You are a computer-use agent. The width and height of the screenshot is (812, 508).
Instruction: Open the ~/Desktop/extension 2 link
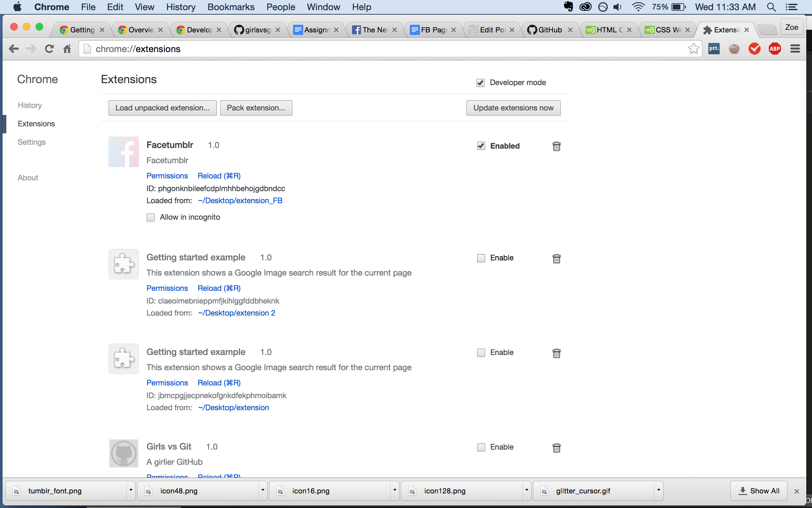237,313
